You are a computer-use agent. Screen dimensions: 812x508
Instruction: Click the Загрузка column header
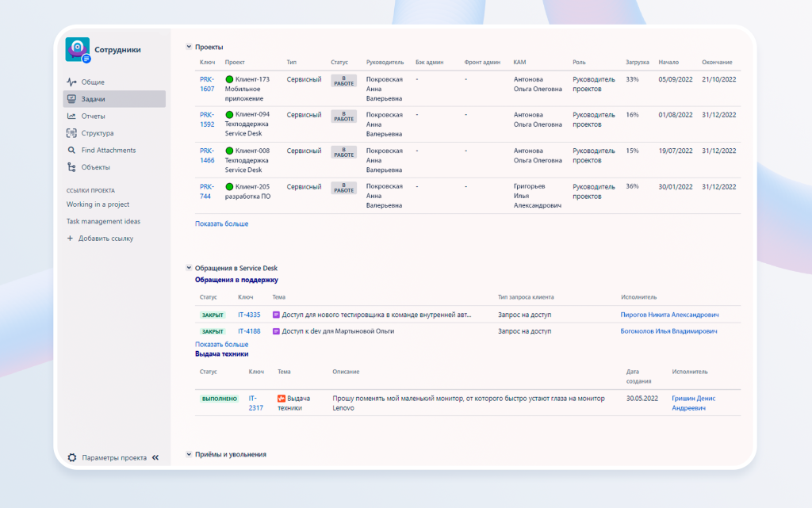click(637, 62)
